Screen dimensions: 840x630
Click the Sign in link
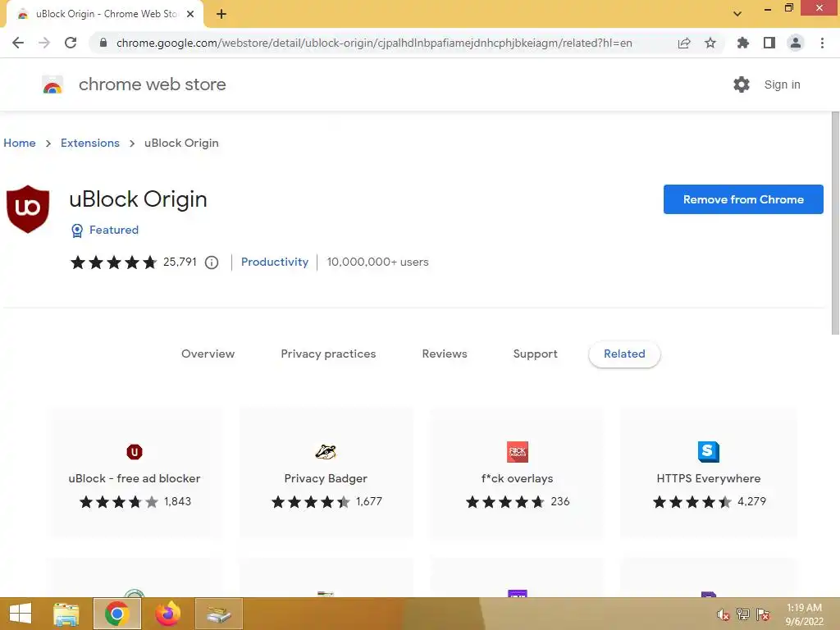point(782,84)
